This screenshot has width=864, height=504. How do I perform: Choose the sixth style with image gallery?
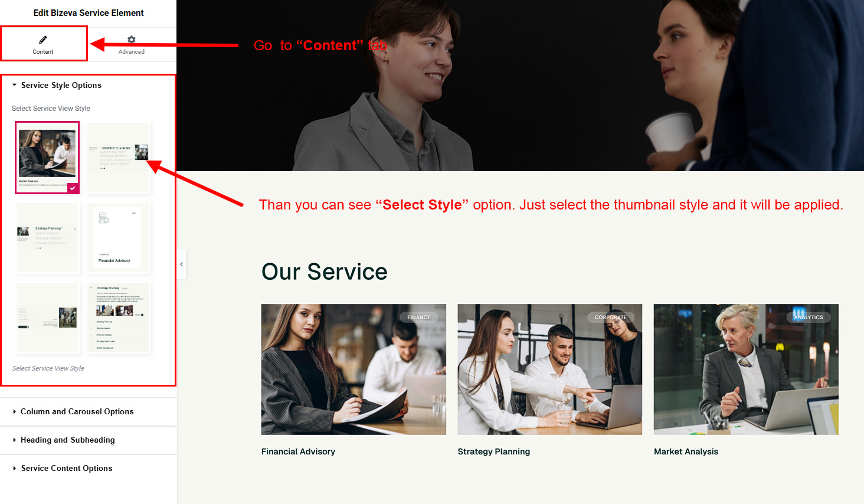[x=119, y=318]
